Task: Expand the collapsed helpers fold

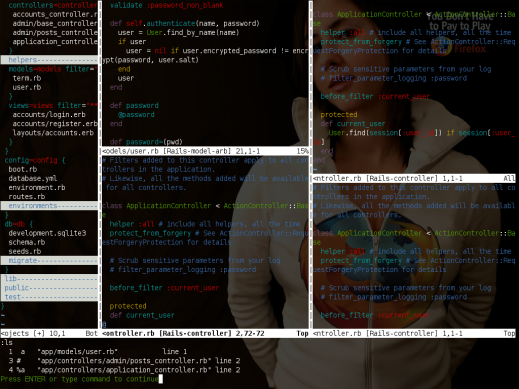Action: (x=49, y=60)
